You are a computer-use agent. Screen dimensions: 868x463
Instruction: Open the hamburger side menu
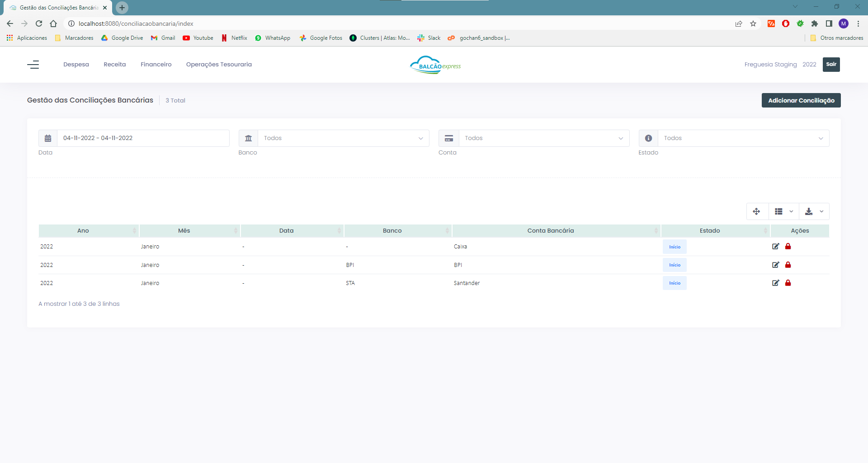click(x=33, y=65)
